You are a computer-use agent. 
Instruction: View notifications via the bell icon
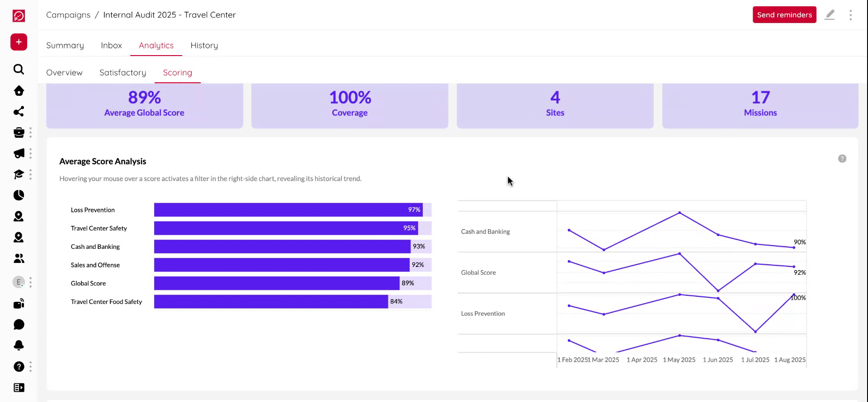click(19, 346)
